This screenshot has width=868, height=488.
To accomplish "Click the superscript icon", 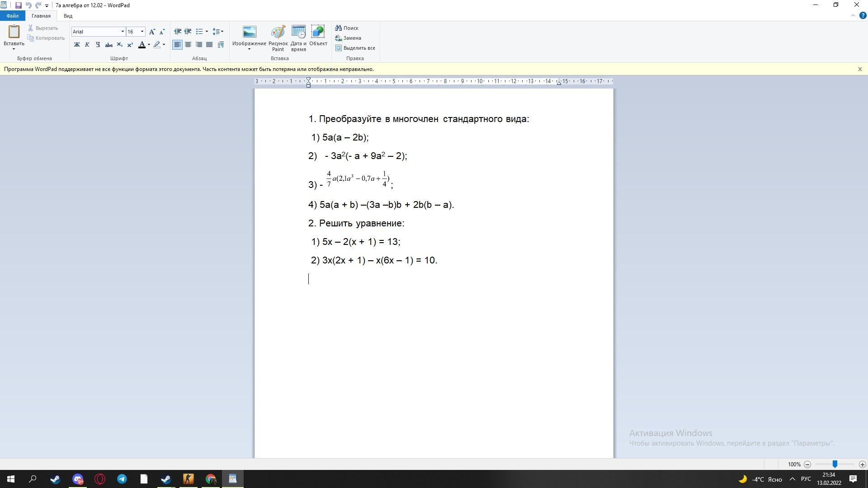I will click(x=130, y=45).
